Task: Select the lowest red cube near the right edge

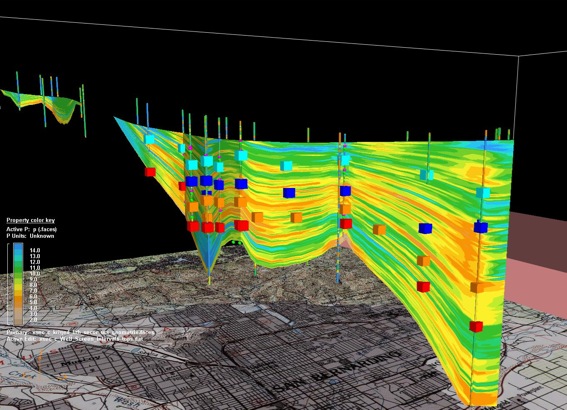Action: coord(476,326)
